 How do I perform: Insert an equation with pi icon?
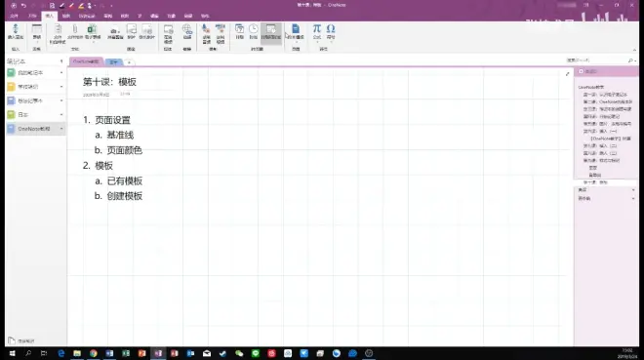point(317,31)
